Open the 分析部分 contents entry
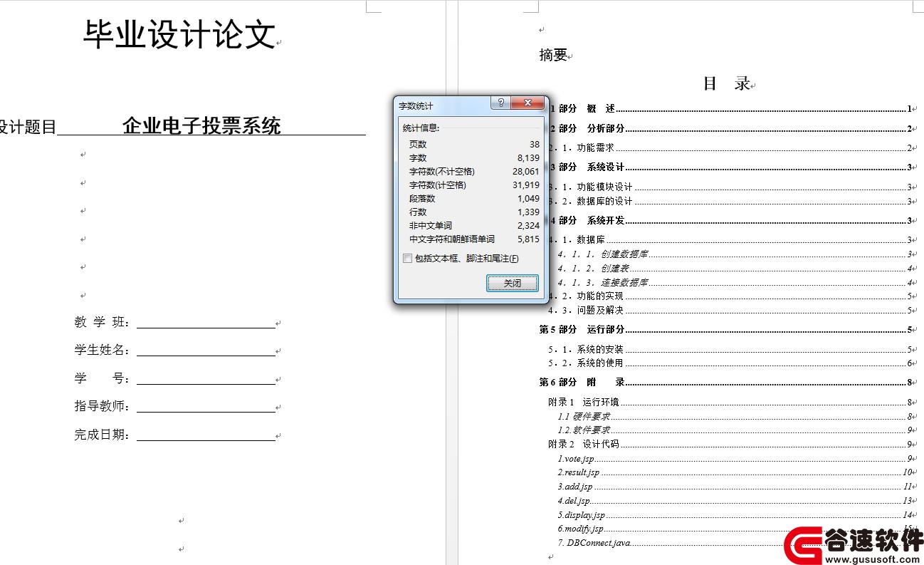Viewport: 924px width, 565px height. (x=730, y=129)
